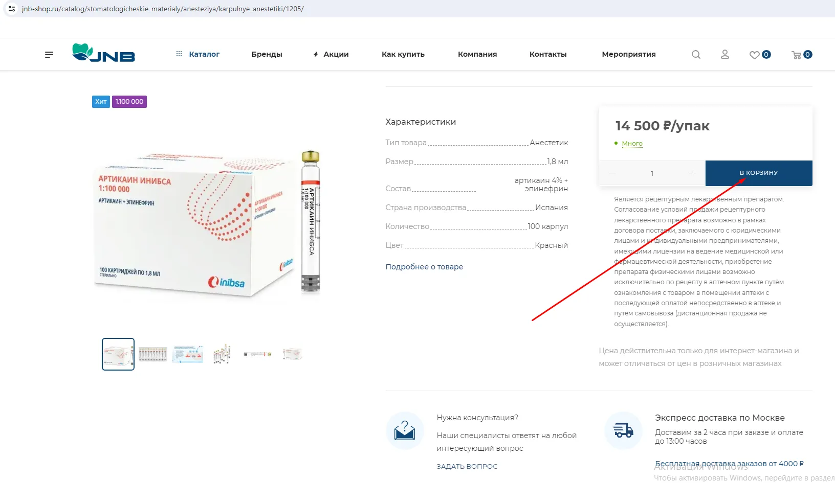
Task: Open the Бренды page
Action: click(267, 54)
